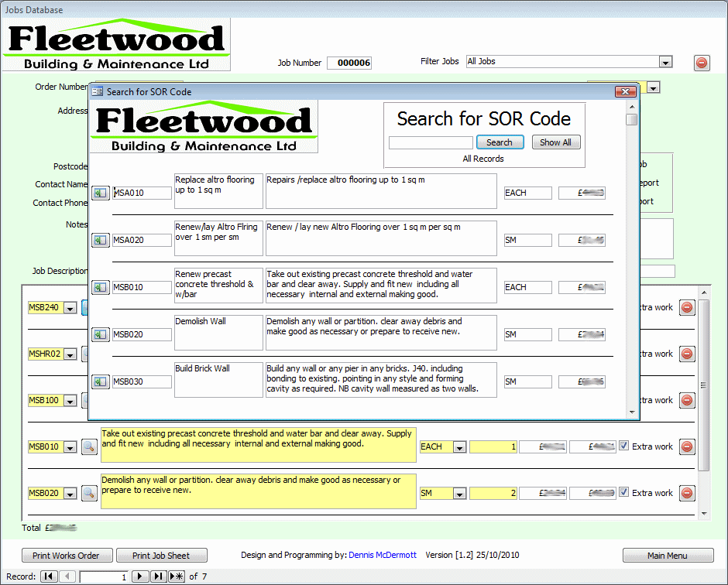This screenshot has height=585, width=728.
Task: Open dropdown arrow behind search dialog top right
Action: [653, 87]
